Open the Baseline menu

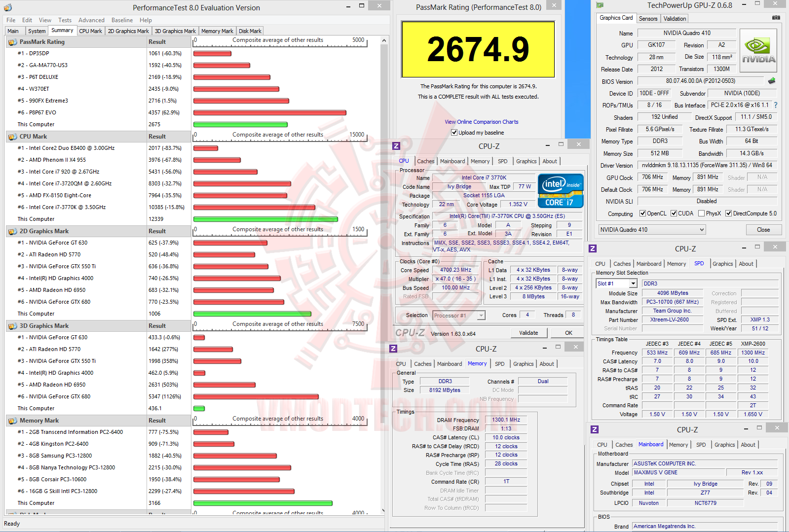pyautogui.click(x=122, y=20)
